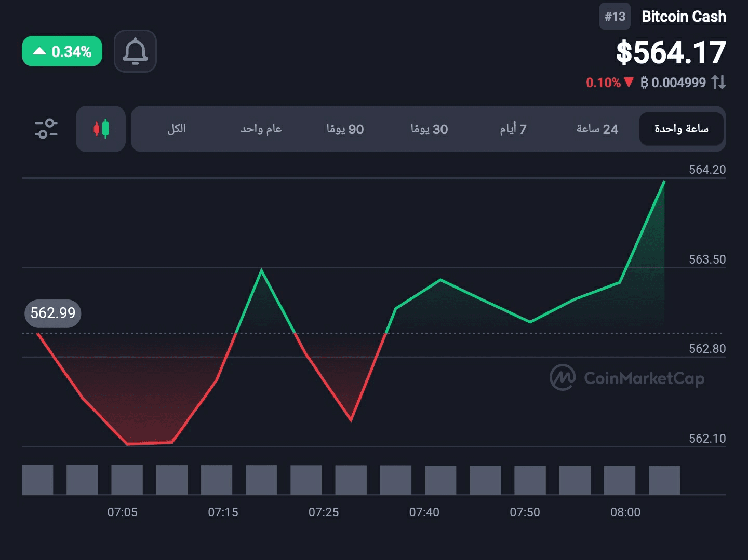Select the 7 أيام time range tab
Viewport: 748px width, 560px height.
click(x=513, y=129)
